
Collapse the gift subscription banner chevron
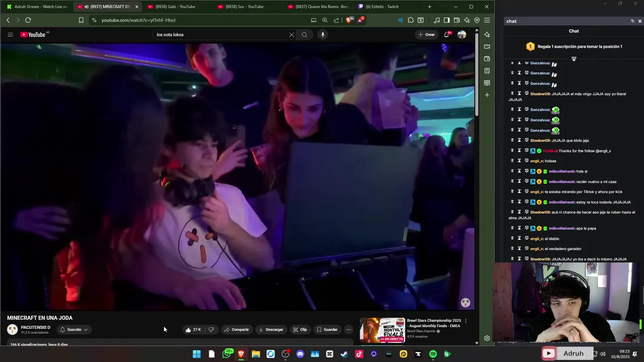pos(574,59)
